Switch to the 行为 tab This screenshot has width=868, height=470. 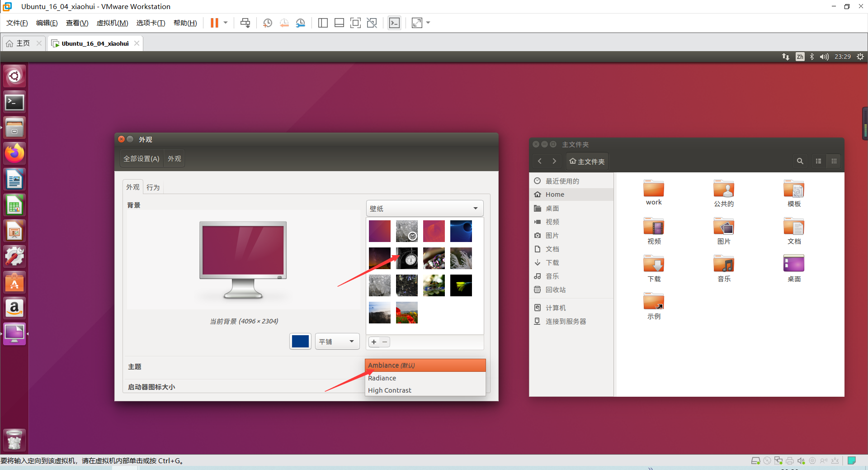tap(153, 187)
